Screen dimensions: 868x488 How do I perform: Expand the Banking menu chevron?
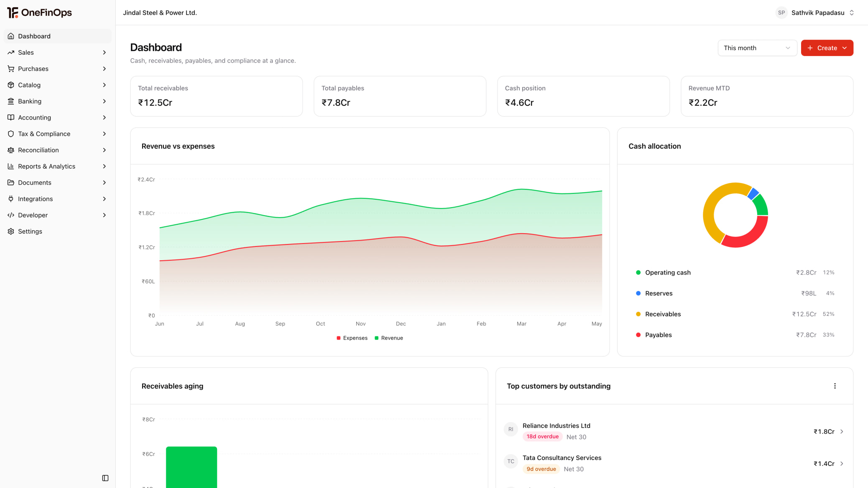[105, 102]
